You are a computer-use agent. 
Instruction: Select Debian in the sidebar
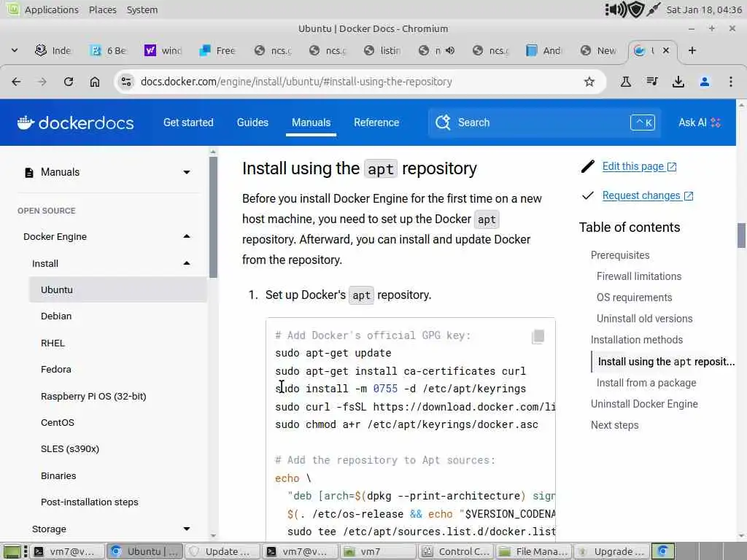56,316
